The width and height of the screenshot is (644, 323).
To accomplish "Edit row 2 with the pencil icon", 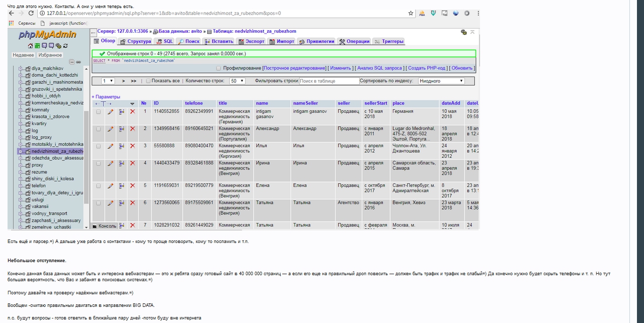I will click(x=110, y=129).
